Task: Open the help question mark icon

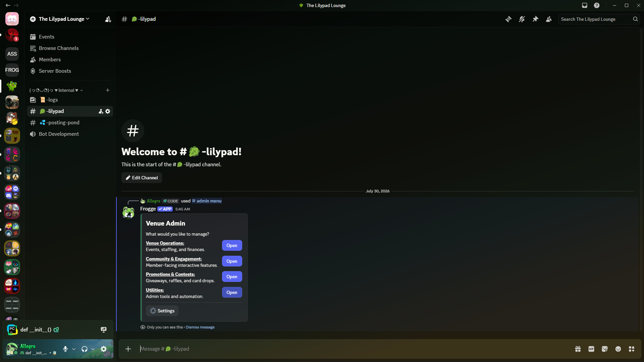Action: pos(597,5)
